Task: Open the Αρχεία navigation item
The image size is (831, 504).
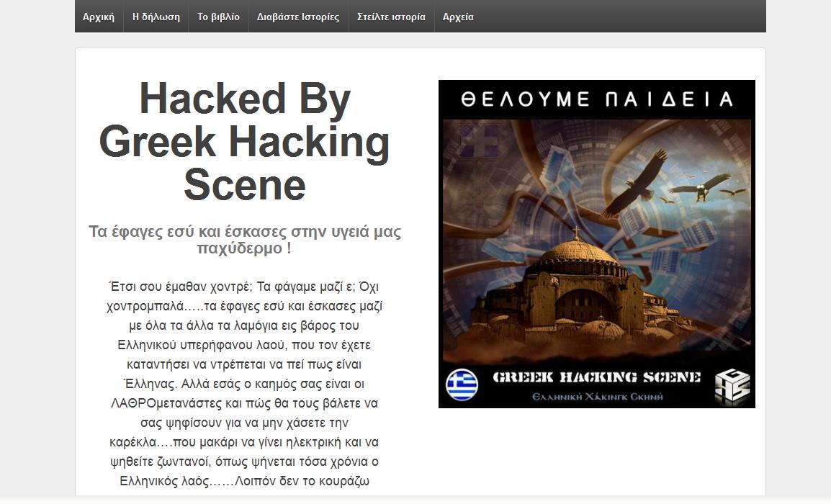Action: tap(458, 17)
